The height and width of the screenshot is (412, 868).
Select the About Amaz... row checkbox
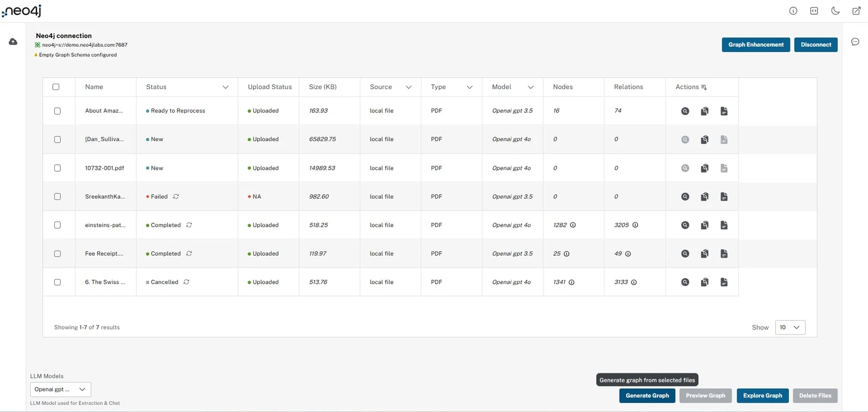coord(58,111)
